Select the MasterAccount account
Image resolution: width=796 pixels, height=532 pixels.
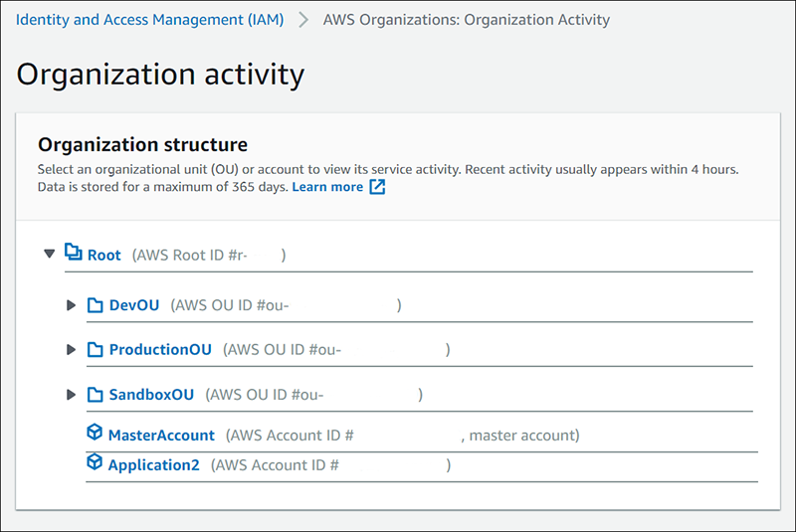click(161, 436)
